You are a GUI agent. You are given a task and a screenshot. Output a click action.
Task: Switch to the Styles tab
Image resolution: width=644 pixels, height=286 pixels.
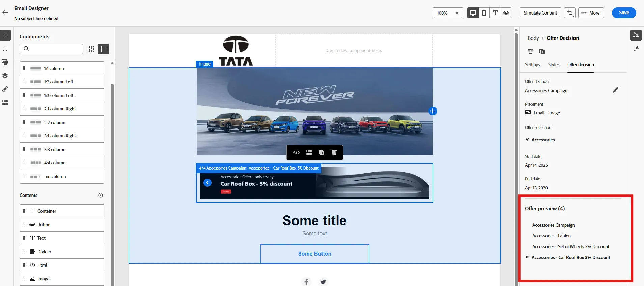(x=554, y=64)
